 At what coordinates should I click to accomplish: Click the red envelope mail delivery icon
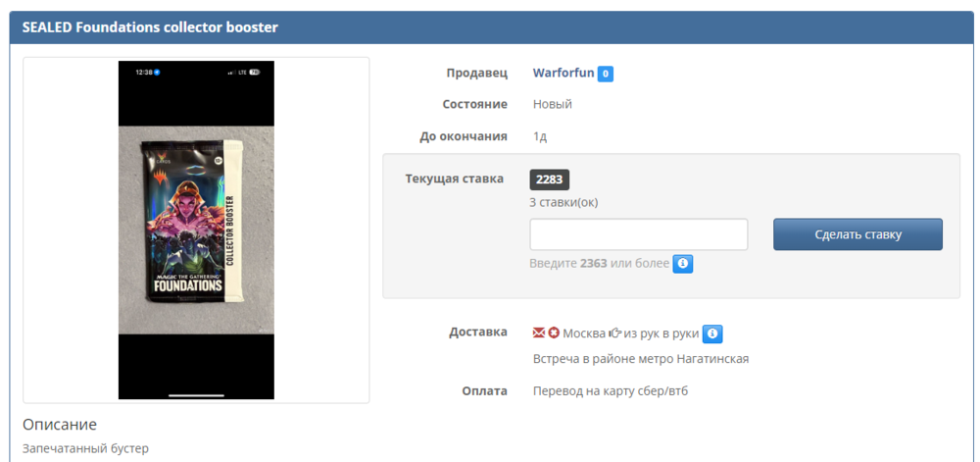[x=539, y=334]
